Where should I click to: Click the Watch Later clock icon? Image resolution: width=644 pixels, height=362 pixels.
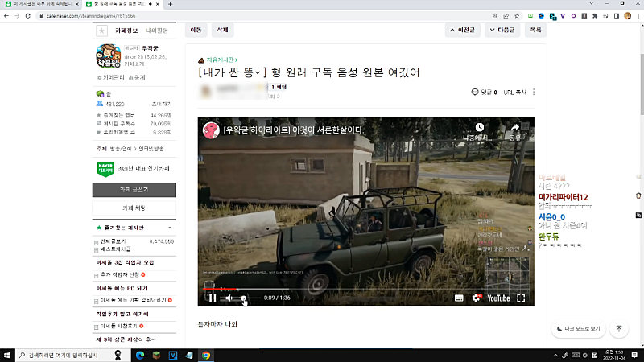click(x=479, y=128)
